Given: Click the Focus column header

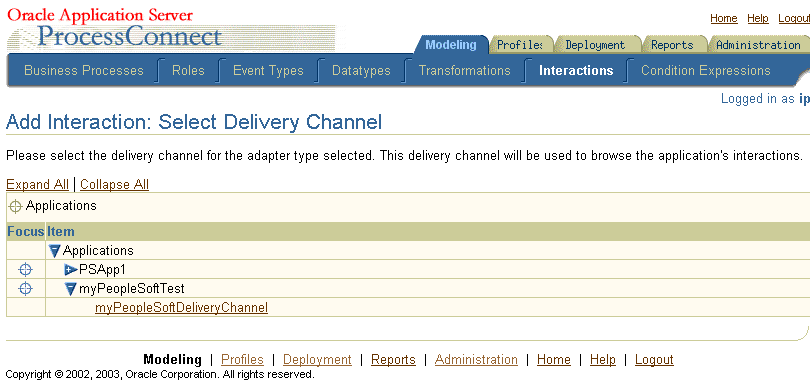Looking at the screenshot, I should [x=25, y=232].
